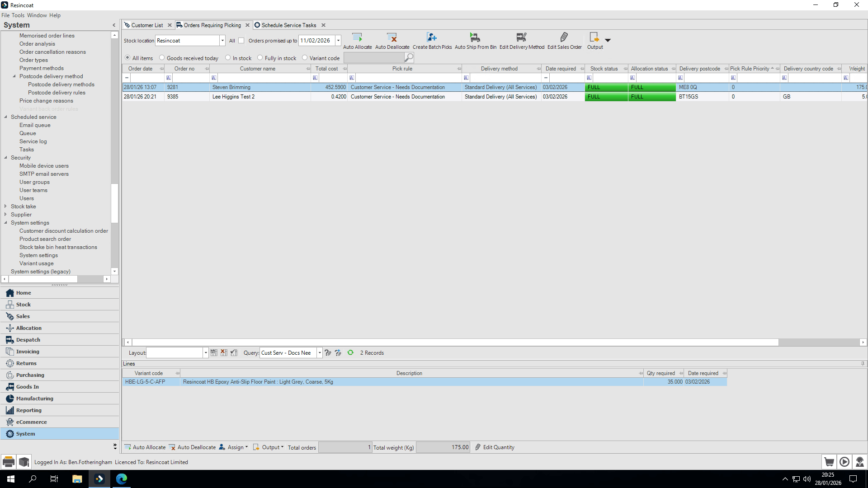Open the Tools menu
Image resolution: width=868 pixels, height=488 pixels.
coord(18,15)
